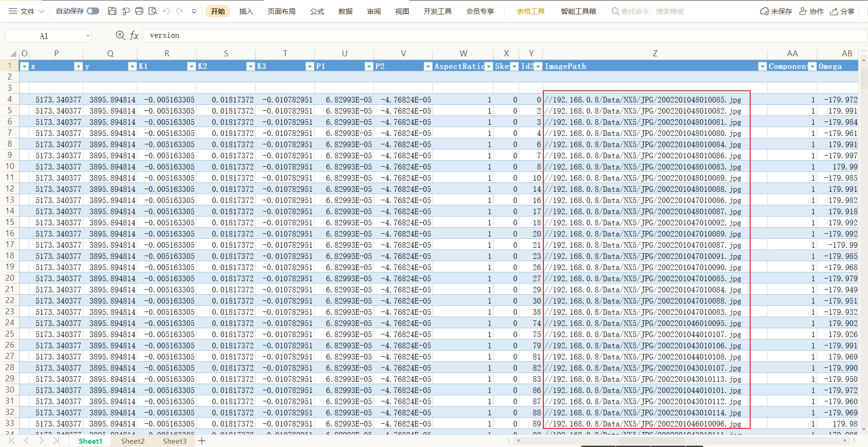
Task: Click the Print printer icon
Action: [x=139, y=11]
